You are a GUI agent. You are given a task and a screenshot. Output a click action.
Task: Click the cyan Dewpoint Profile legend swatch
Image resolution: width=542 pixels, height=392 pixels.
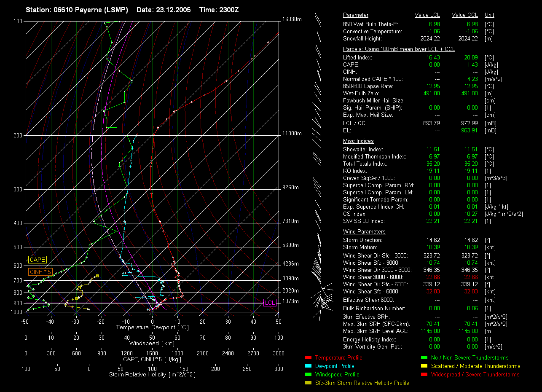(x=307, y=366)
